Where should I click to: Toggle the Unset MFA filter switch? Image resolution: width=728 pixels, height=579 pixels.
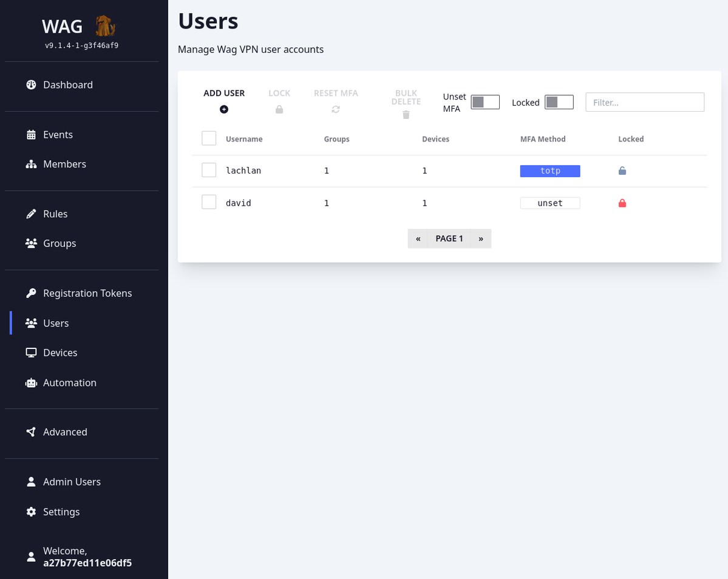(485, 102)
